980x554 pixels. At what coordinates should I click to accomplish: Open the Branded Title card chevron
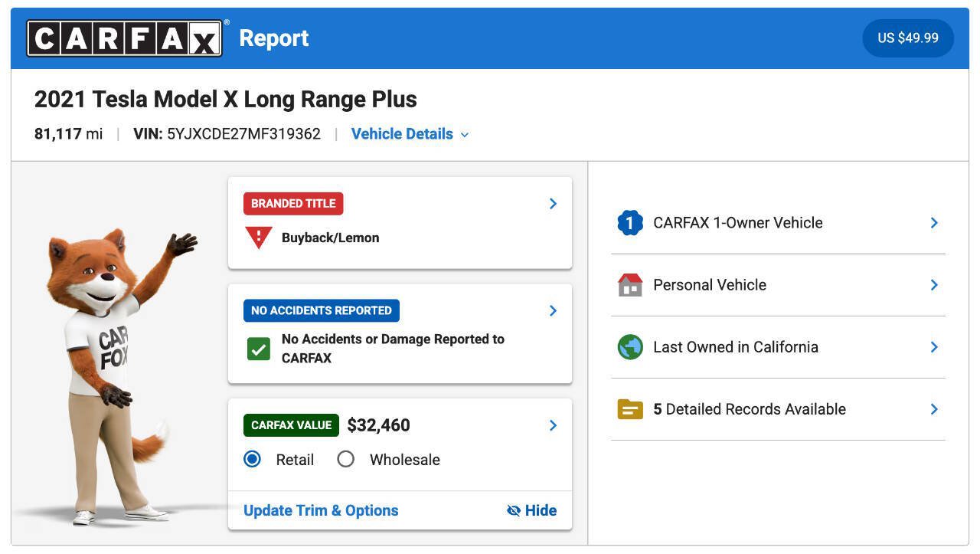point(553,204)
